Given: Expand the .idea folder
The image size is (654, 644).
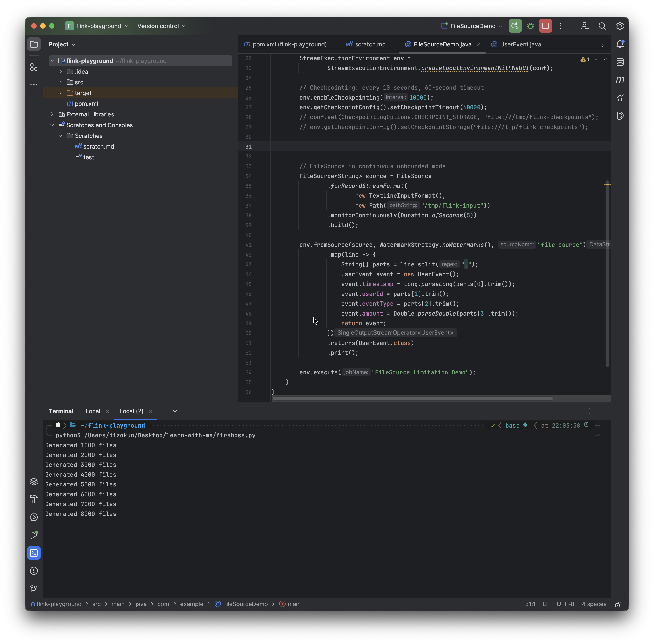Looking at the screenshot, I should pyautogui.click(x=60, y=71).
